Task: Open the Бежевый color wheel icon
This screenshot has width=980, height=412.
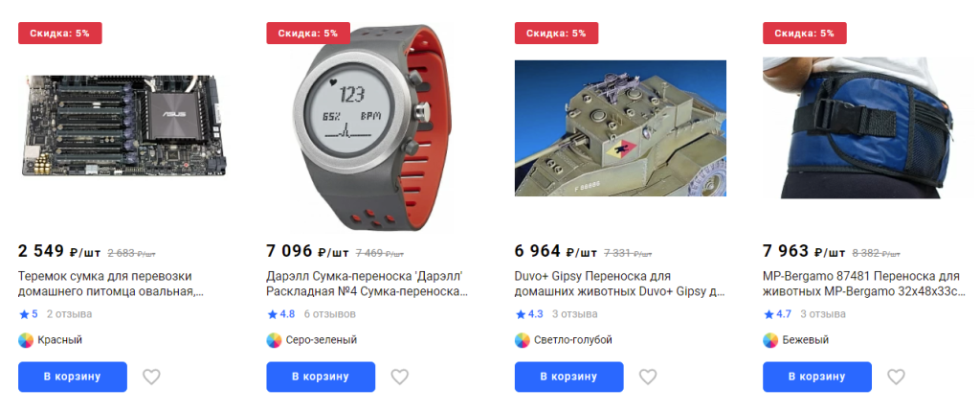Action: click(x=770, y=340)
